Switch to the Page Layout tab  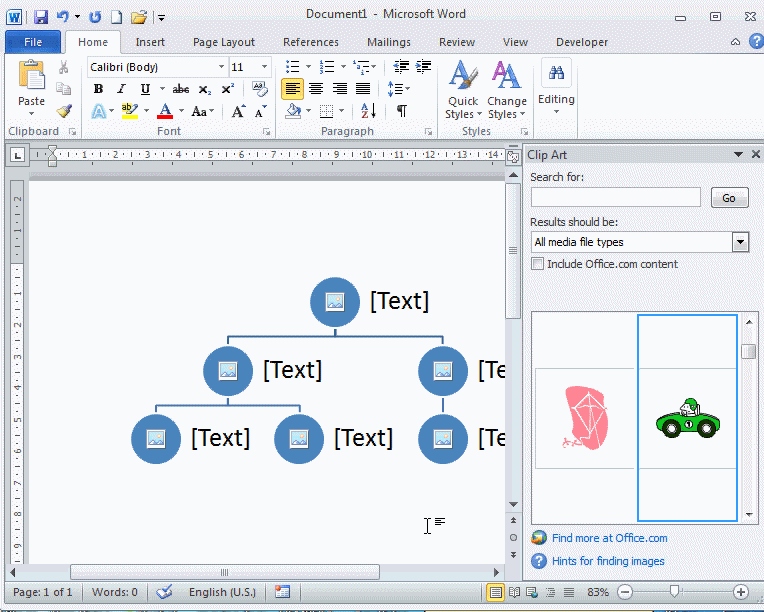click(x=224, y=42)
